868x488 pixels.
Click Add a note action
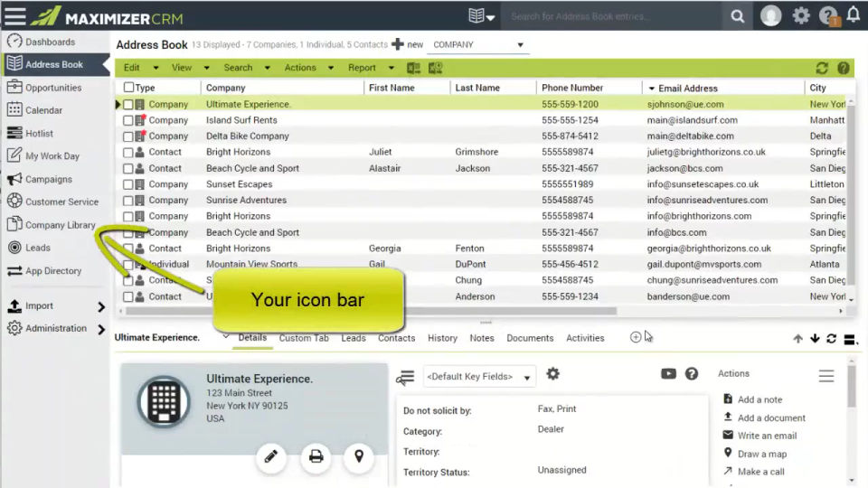coord(753,399)
